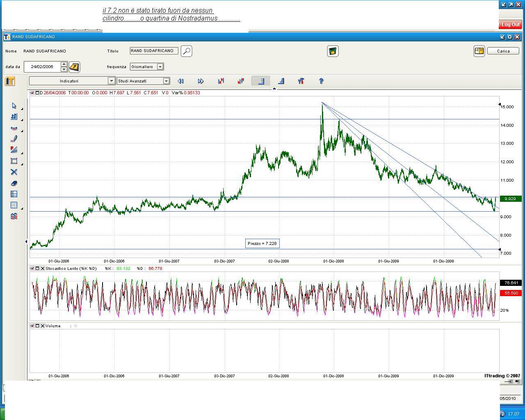This screenshot has width=525, height=420.
Task: Expand the grid tool flyout arrow
Action: (x=22, y=208)
